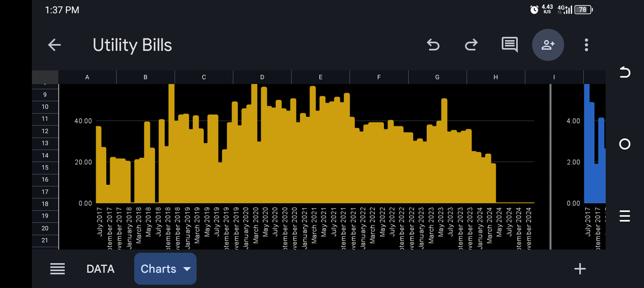Tap the battery indicator showing 78
The width and height of the screenshot is (644, 288).
click(x=584, y=10)
